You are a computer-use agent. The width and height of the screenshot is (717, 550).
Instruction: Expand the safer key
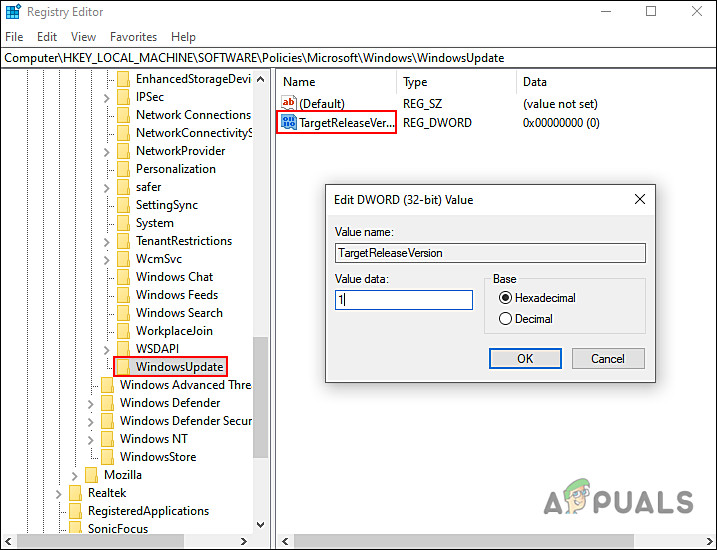click(x=107, y=187)
